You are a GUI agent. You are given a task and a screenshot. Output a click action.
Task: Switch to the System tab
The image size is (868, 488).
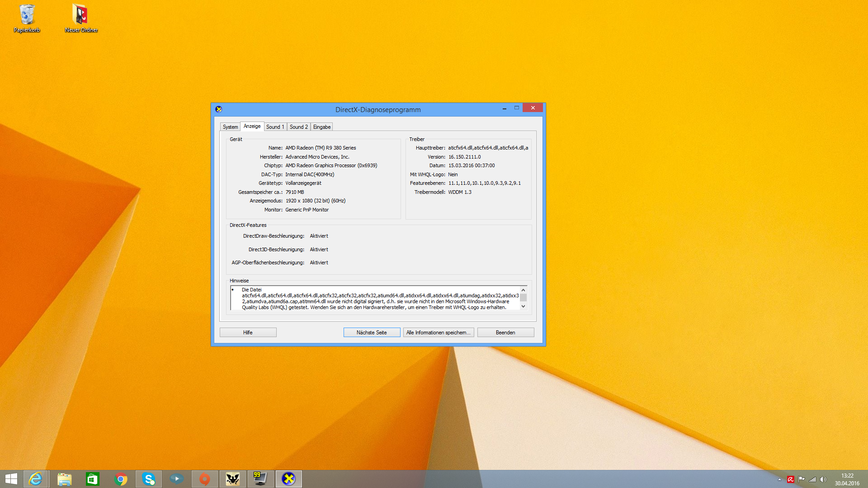click(230, 127)
